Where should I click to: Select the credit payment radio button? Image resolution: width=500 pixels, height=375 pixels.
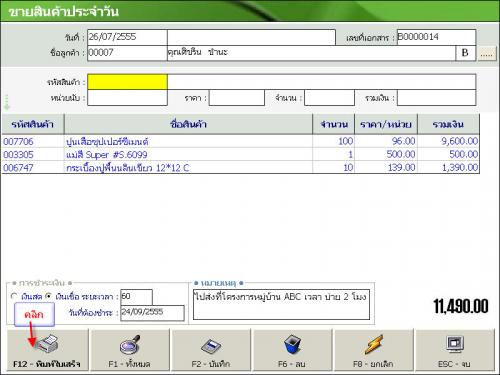tap(49, 296)
